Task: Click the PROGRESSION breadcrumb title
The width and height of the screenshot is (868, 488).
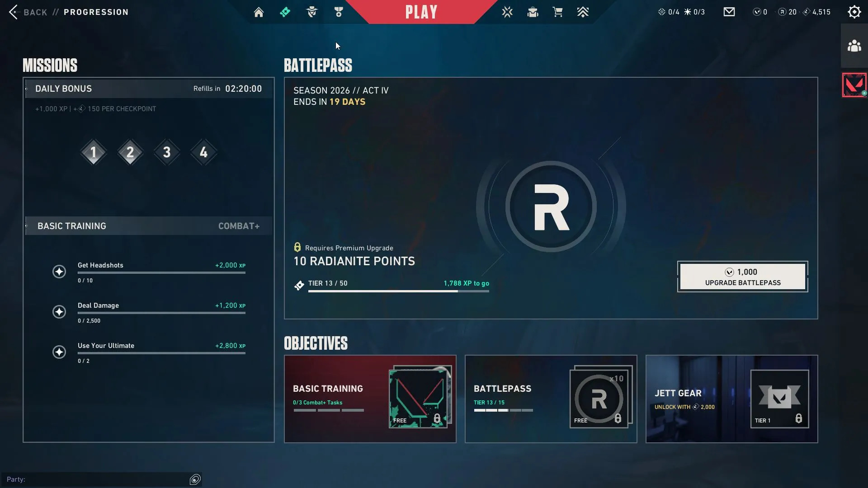Action: click(96, 12)
